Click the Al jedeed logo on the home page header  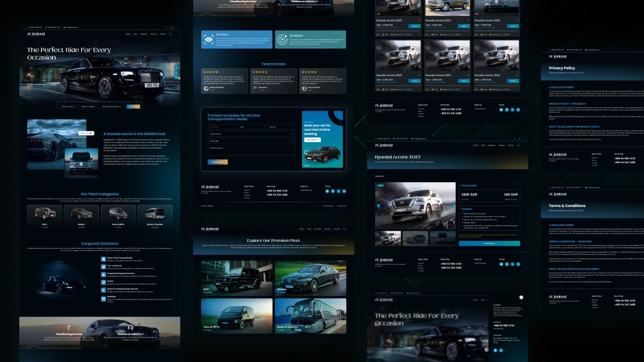click(x=36, y=34)
